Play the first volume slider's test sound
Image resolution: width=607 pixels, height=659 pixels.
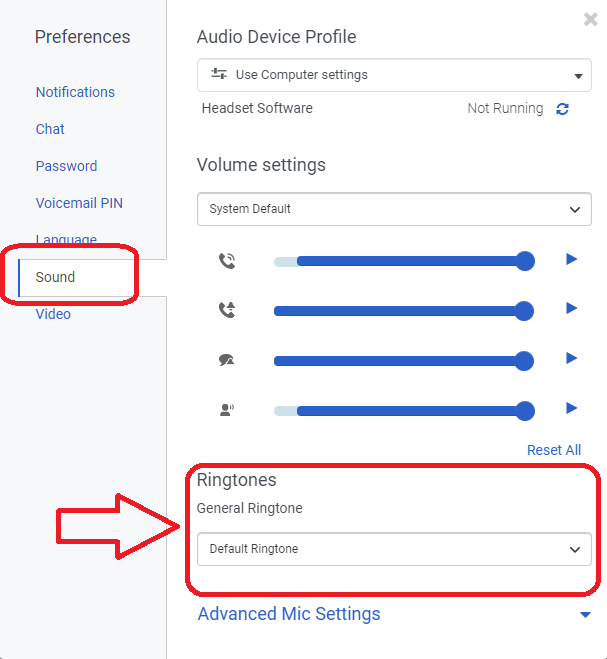(x=572, y=259)
